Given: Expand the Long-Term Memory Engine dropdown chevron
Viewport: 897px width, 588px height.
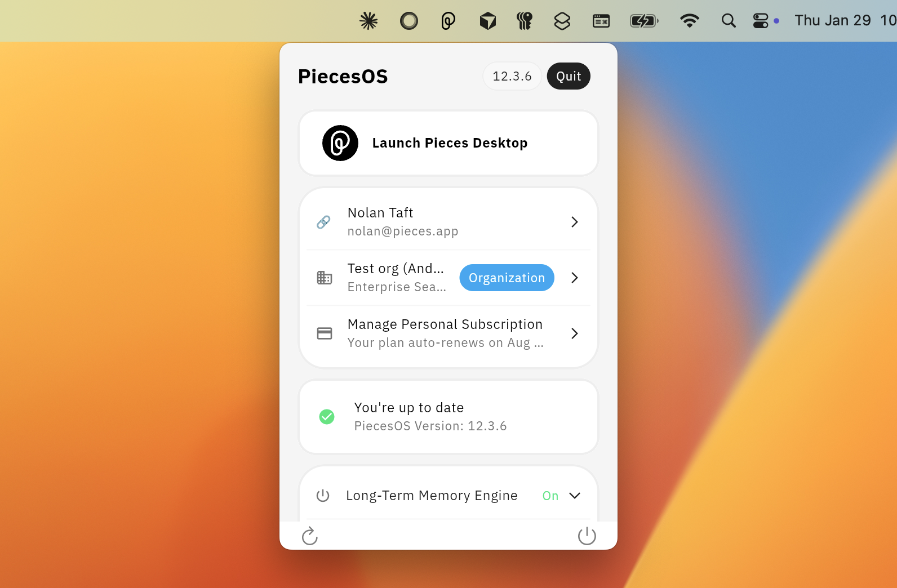Looking at the screenshot, I should pos(575,496).
